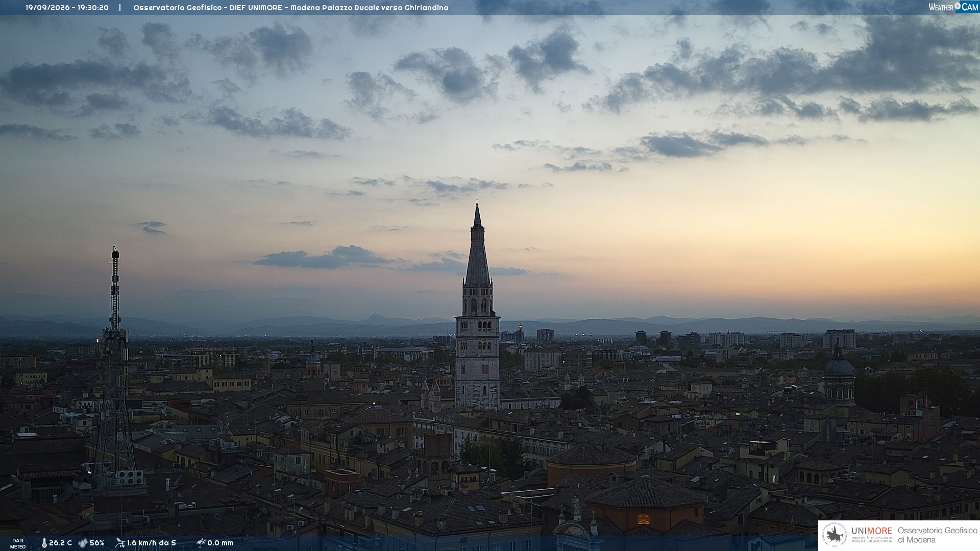
Task: Click Osservatorio Geofisico di Modena text
Action: 937,535
